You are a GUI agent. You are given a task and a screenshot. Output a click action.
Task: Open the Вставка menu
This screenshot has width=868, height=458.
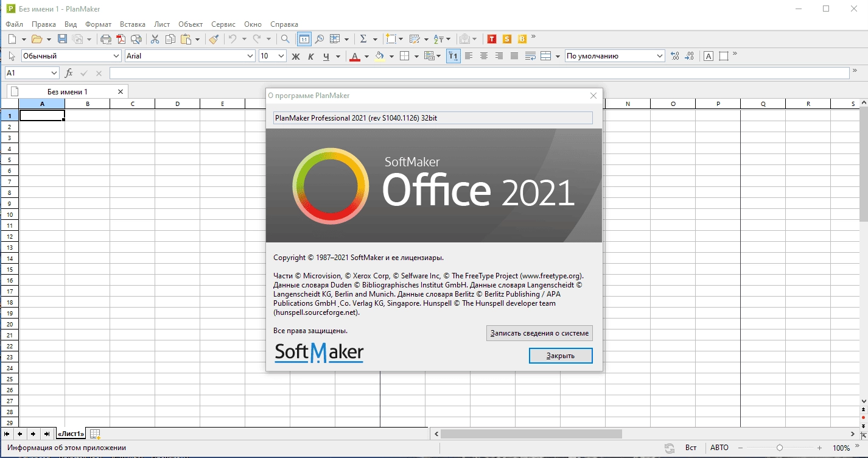pyautogui.click(x=133, y=24)
